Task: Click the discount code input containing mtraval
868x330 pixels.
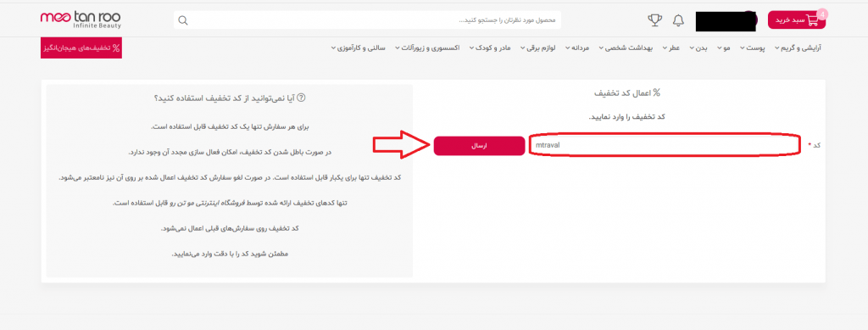Action: 664,146
